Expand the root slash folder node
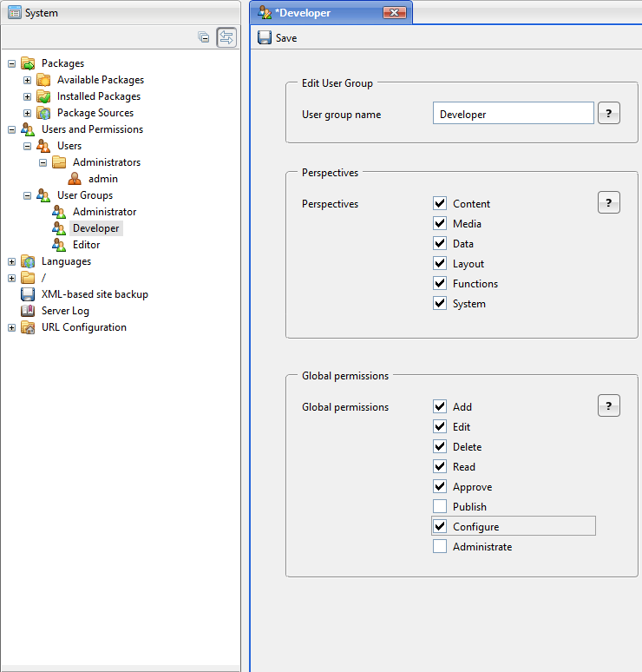Image resolution: width=642 pixels, height=672 pixels. pos(11,278)
